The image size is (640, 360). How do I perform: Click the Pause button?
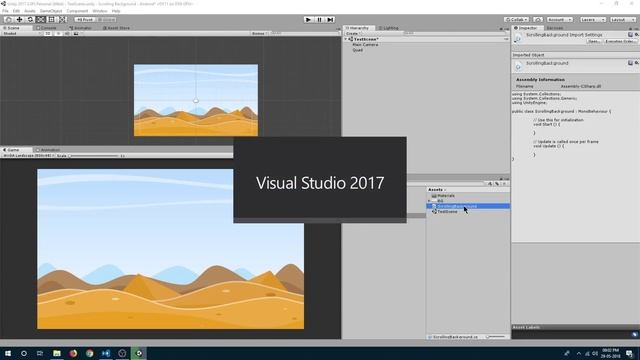pyautogui.click(x=320, y=20)
